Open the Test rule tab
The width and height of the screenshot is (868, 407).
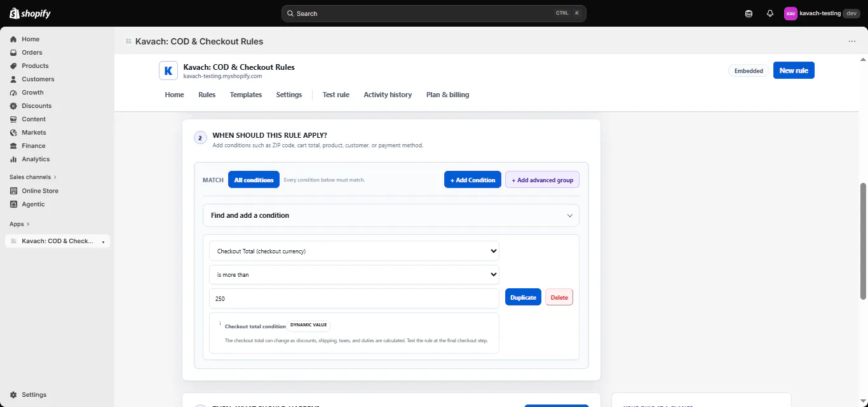(x=336, y=95)
